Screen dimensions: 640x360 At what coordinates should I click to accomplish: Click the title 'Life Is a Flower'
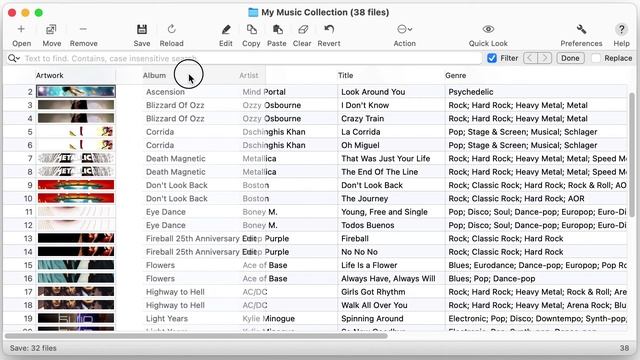pyautogui.click(x=369, y=265)
